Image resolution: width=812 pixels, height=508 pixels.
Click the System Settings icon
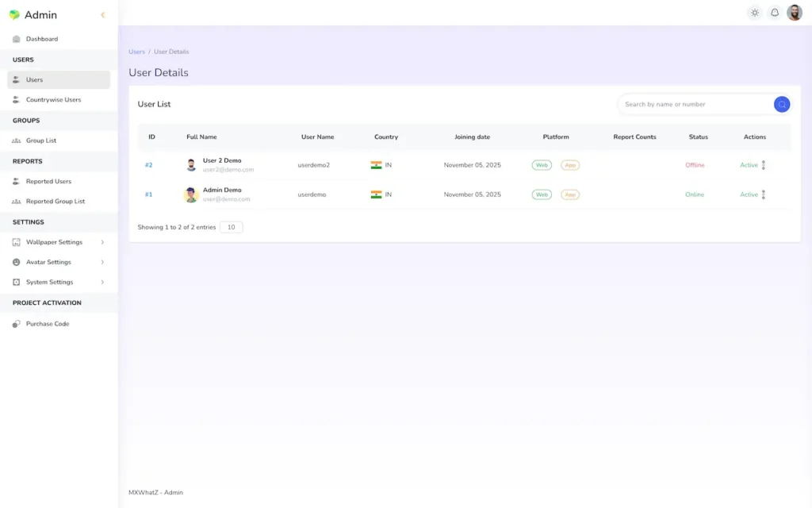[x=17, y=282]
